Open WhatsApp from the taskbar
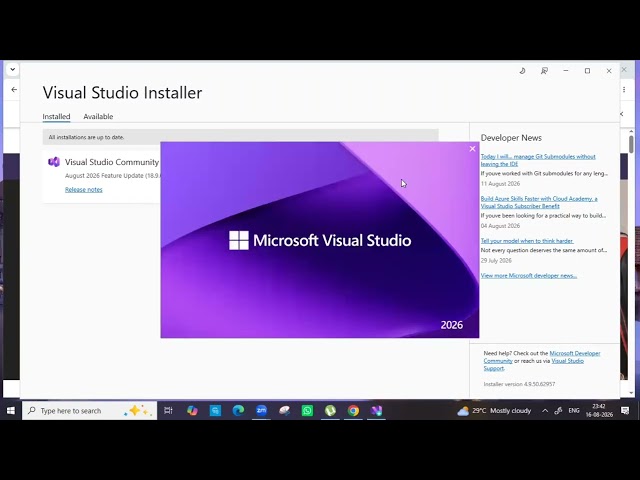Image resolution: width=640 pixels, height=480 pixels. coord(307,411)
